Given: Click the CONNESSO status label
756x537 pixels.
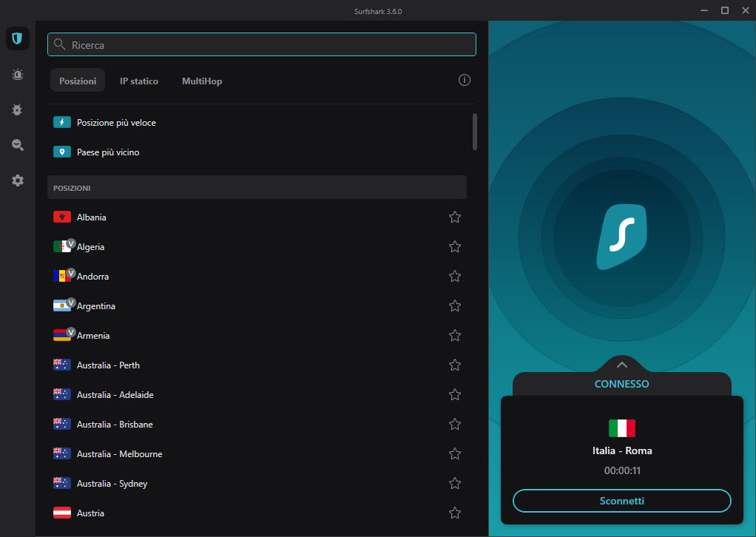Looking at the screenshot, I should [x=622, y=384].
